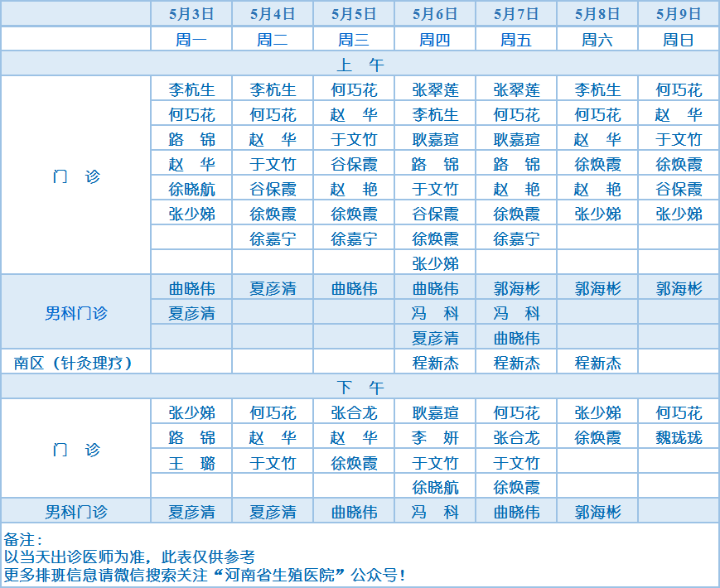This screenshot has width=720, height=588.
Task: Select 张少娣 under 5月6日
Action: tap(435, 263)
